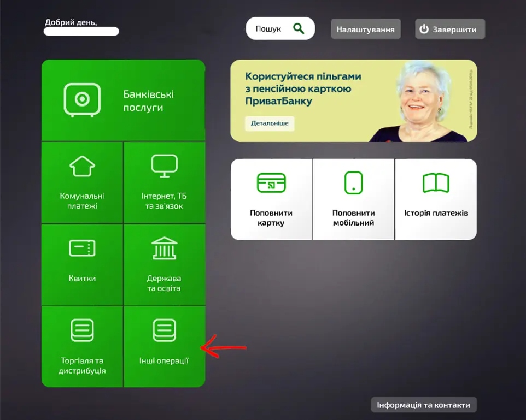Choose the Інтернет, ТБ та зв'язок label
526x420 pixels.
click(164, 201)
